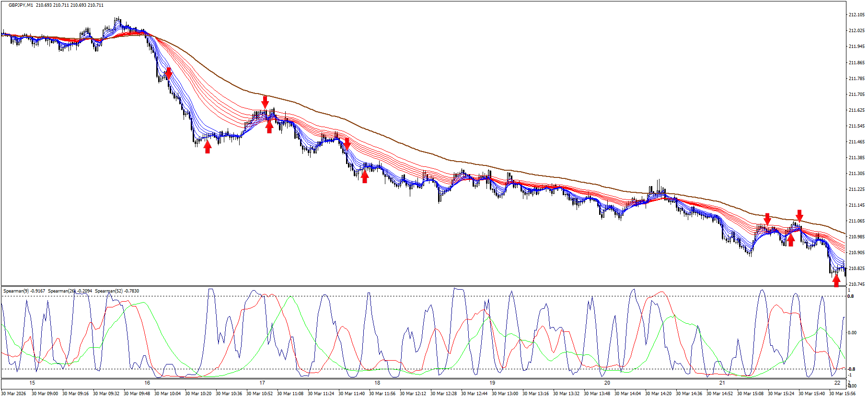
Task: Click the 0.00 level on the indicator scale
Action: pyautogui.click(x=852, y=333)
